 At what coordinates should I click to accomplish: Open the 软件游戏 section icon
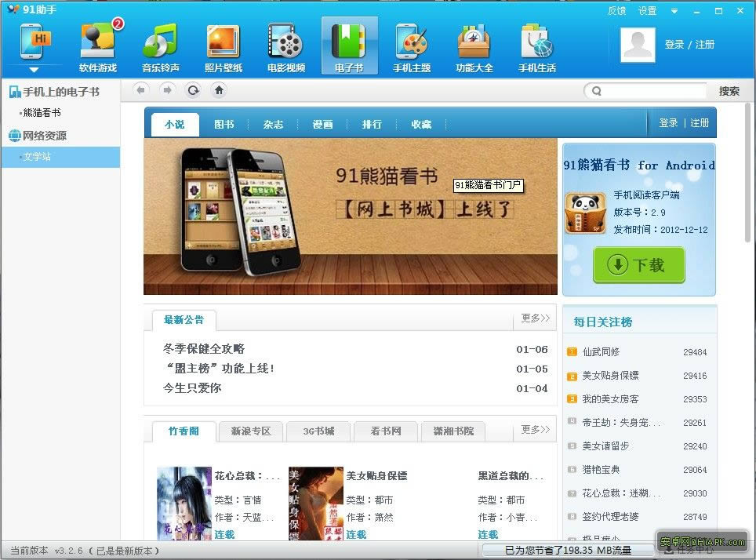(x=98, y=47)
